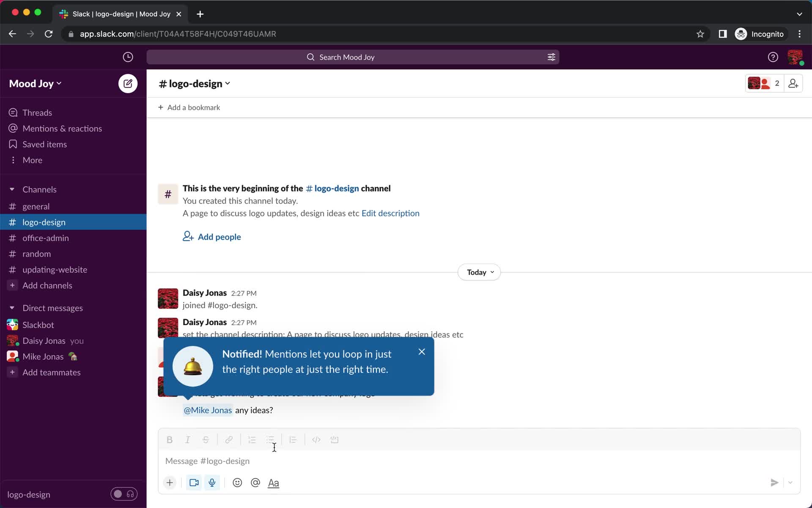Add people icon in channel header

pyautogui.click(x=793, y=83)
